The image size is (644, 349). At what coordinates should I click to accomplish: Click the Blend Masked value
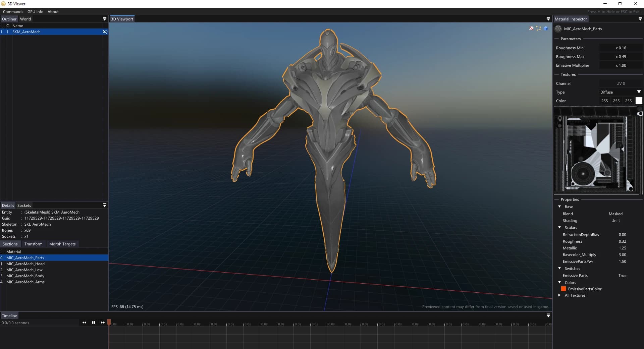pos(615,214)
